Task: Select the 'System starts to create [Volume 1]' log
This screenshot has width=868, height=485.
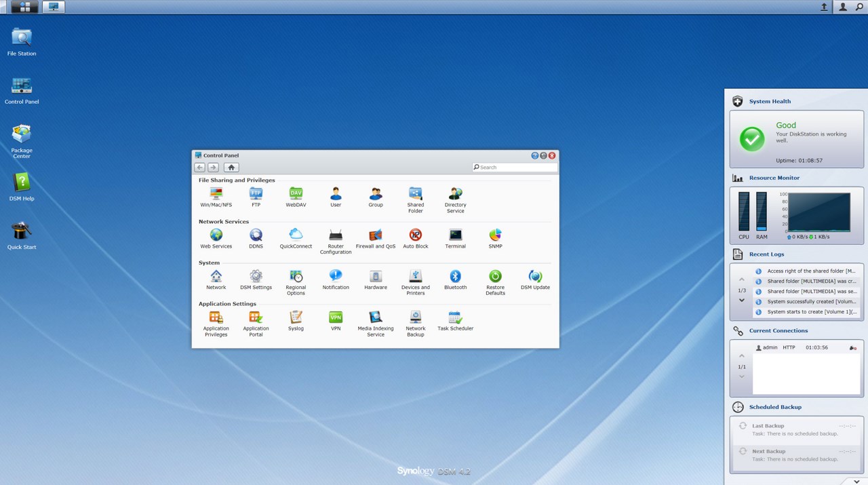Action: tap(808, 312)
